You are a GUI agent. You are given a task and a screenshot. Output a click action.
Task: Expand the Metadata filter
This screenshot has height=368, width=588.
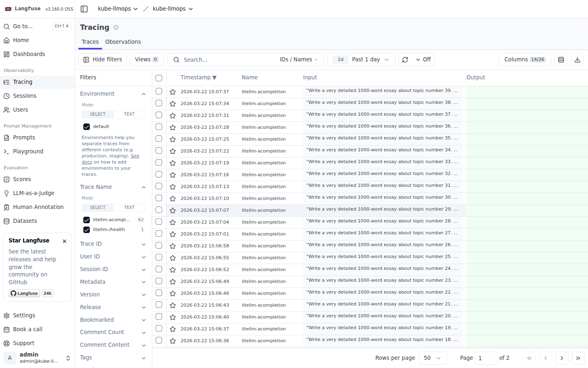click(113, 282)
